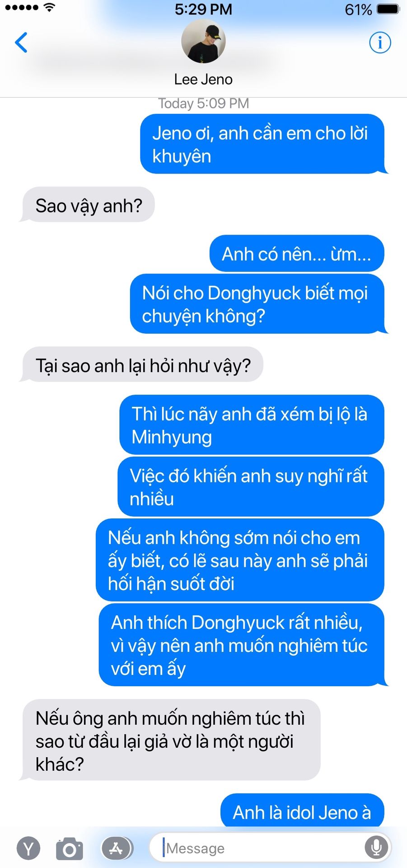Tap the "Tại sao anh lại hỏi như vậy?" message

coord(142,365)
